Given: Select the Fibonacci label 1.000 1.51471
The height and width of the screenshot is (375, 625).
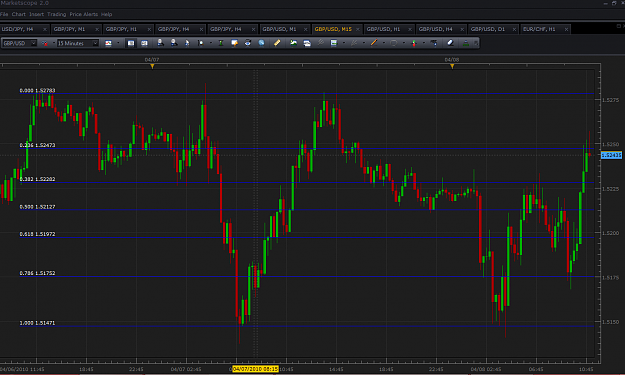Looking at the screenshot, I should pos(37,323).
